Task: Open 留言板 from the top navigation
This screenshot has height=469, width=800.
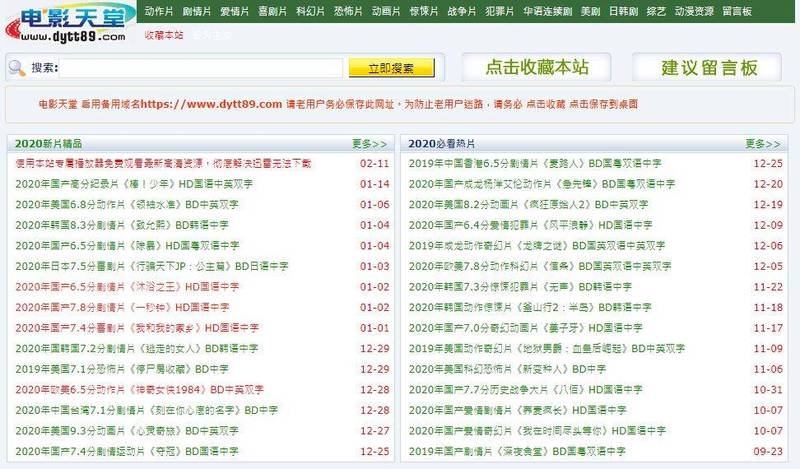Action: click(737, 11)
